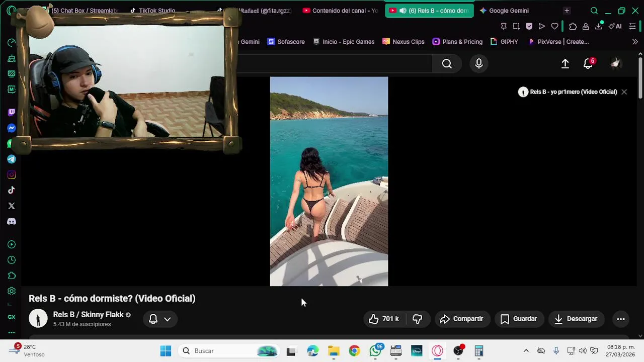644x362 pixels.
Task: Open Google Chrome from the taskbar
Action: pos(355,351)
